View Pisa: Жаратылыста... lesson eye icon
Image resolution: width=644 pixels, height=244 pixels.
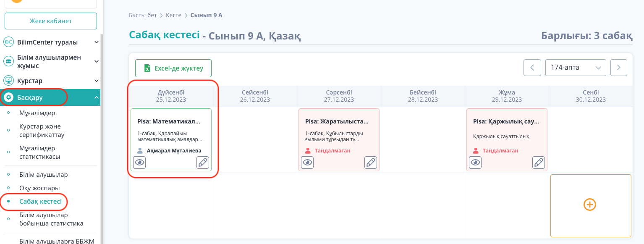[x=308, y=163]
